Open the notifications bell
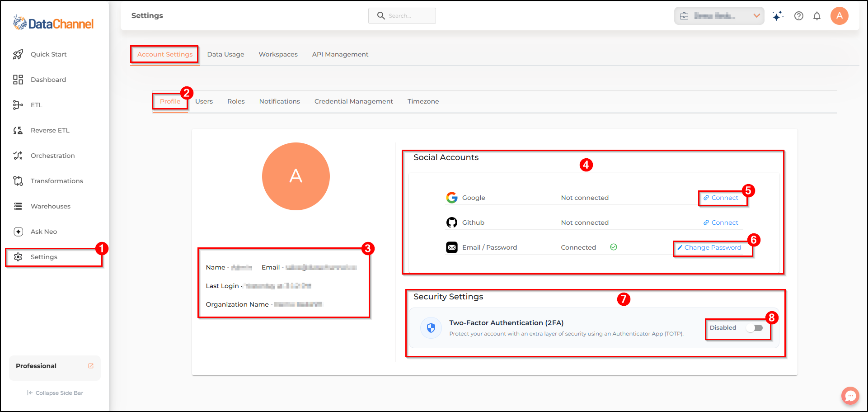Viewport: 868px width, 412px height. (x=817, y=16)
